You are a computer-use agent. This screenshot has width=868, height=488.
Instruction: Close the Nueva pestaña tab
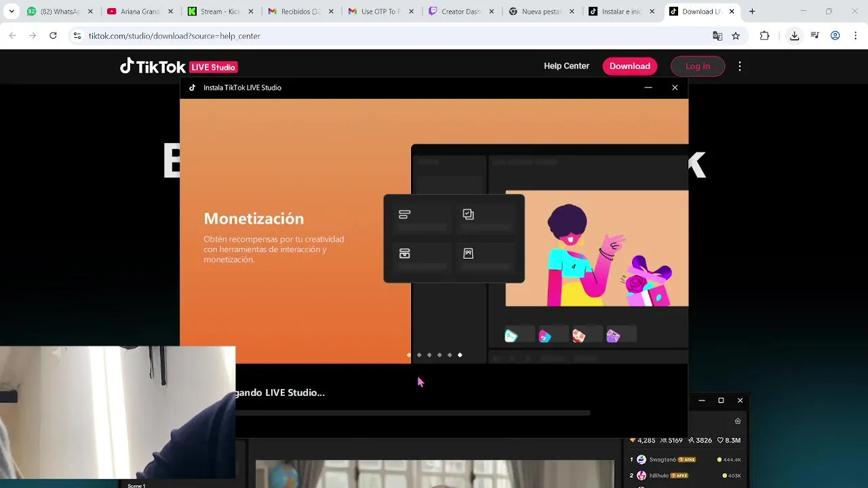tap(572, 12)
